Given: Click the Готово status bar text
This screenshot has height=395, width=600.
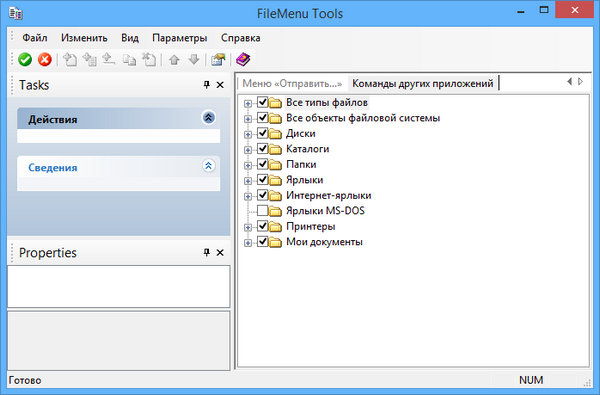Looking at the screenshot, I should 25,380.
